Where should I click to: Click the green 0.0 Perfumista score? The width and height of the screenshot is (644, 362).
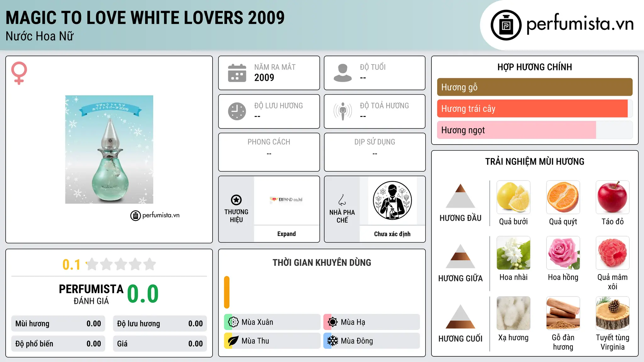(143, 294)
